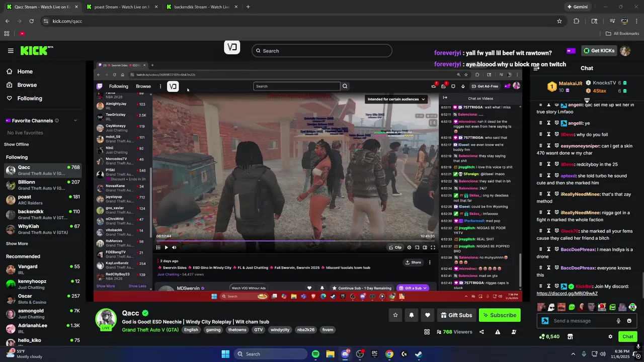This screenshot has height=362, width=644.
Task: Open chat settings gear icon
Action: pos(610,336)
